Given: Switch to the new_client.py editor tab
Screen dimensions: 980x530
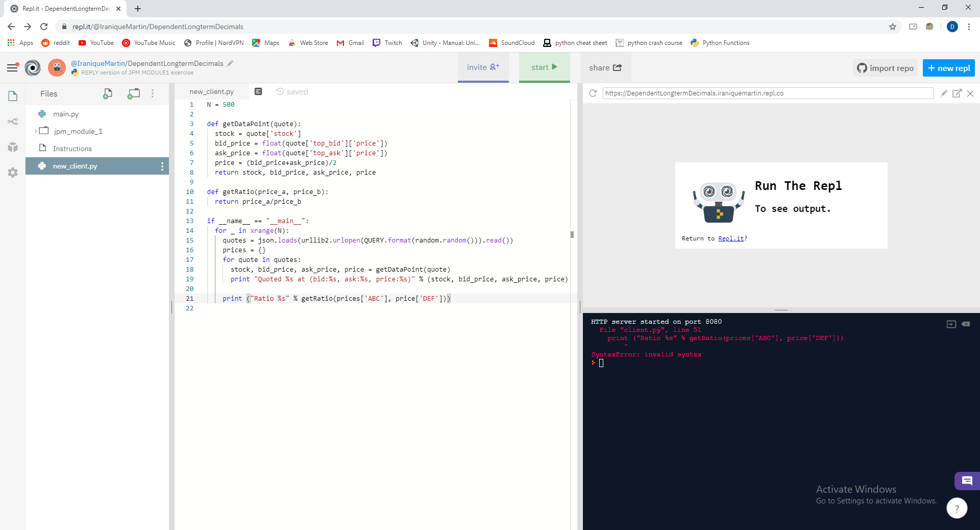Looking at the screenshot, I should pos(212,91).
